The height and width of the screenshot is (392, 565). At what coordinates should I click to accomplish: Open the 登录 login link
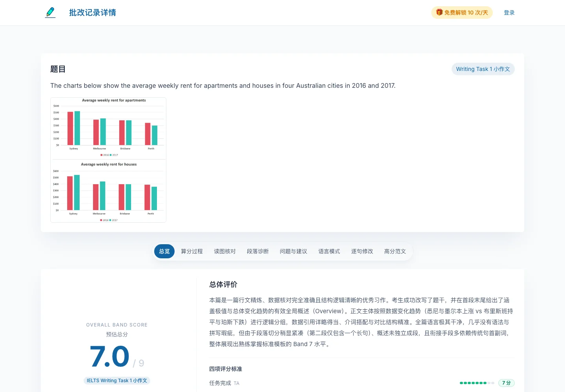(509, 13)
